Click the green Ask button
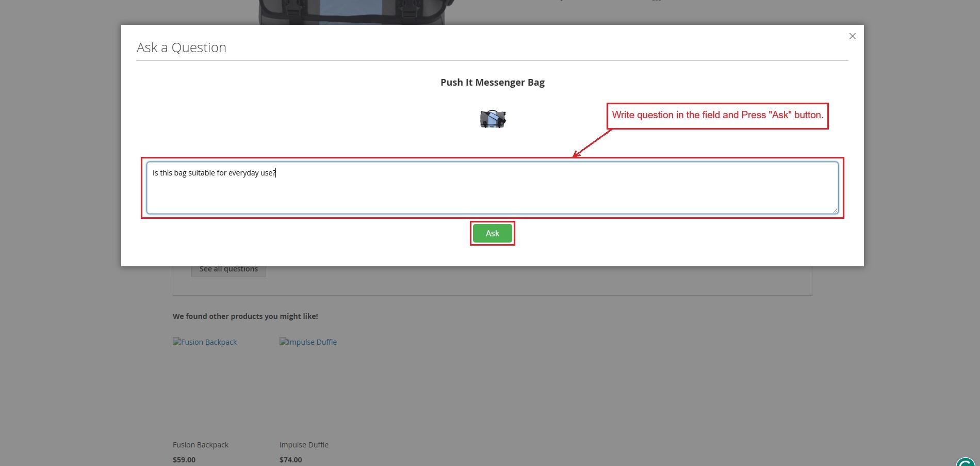Viewport: 980px width, 466px height. tap(492, 233)
